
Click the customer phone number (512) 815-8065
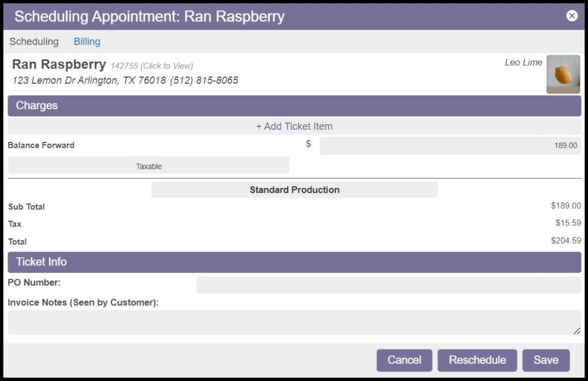tap(204, 80)
